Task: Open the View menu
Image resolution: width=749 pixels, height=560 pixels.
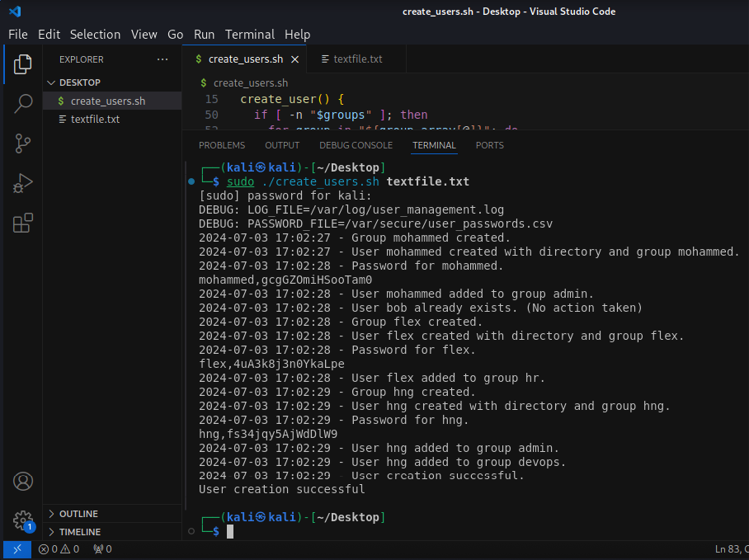Action: pos(144,35)
